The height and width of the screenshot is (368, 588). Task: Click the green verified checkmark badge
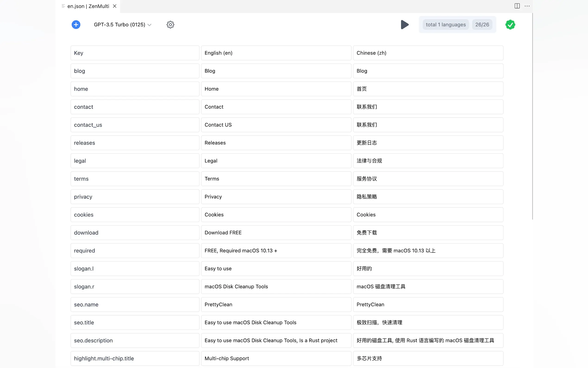point(510,25)
